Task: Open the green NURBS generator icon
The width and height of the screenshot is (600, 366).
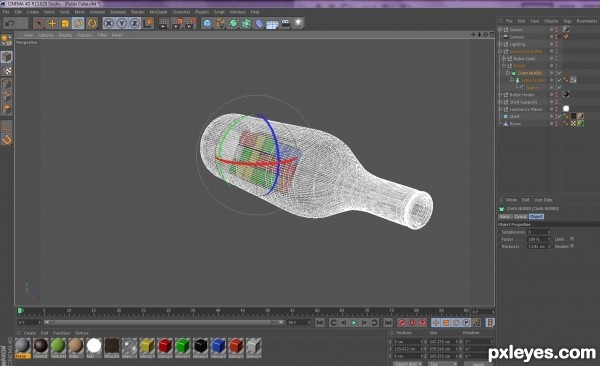Action: 233,24
